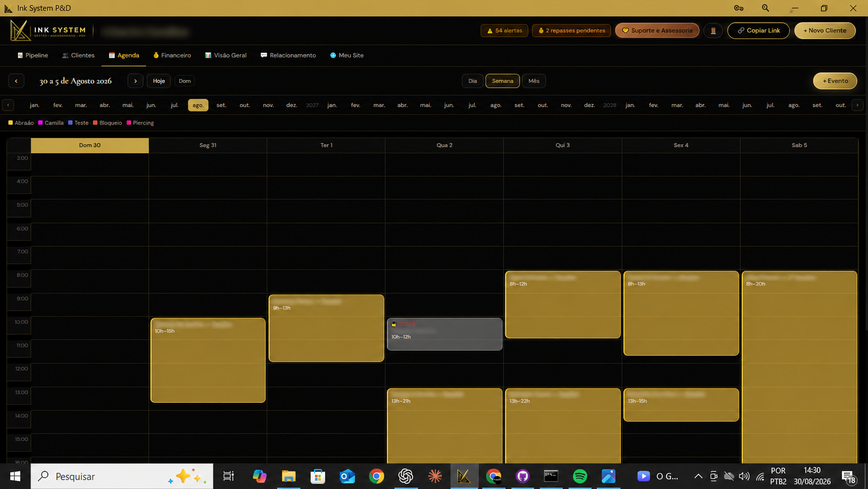This screenshot has height=489, width=868.
Task: Click the magnifier zoom icon in title bar
Action: [765, 8]
